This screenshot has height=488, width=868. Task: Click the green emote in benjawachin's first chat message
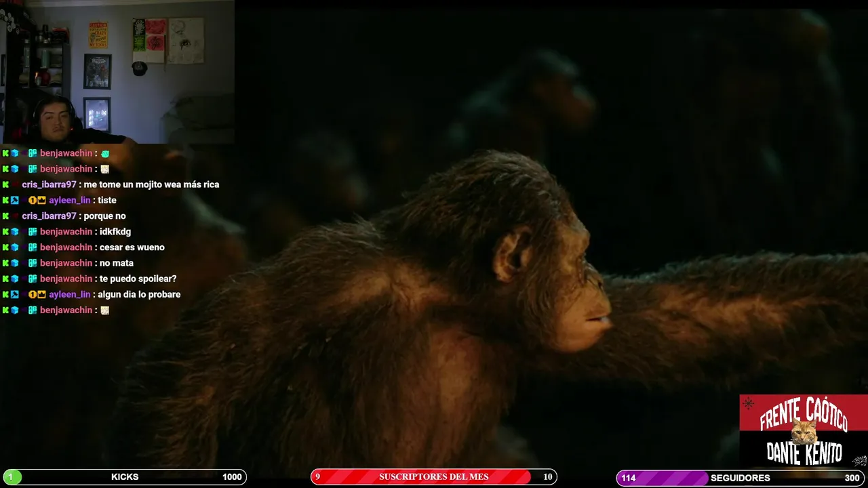click(105, 154)
